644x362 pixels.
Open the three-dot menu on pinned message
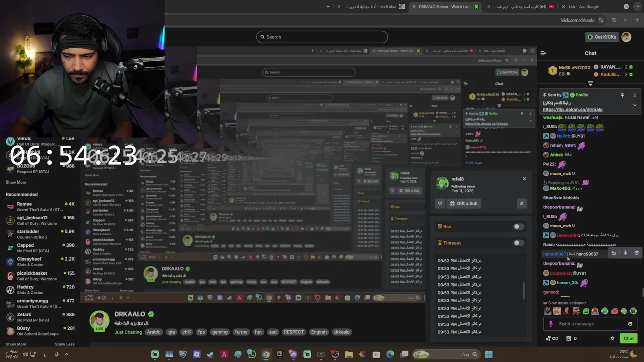635,95
